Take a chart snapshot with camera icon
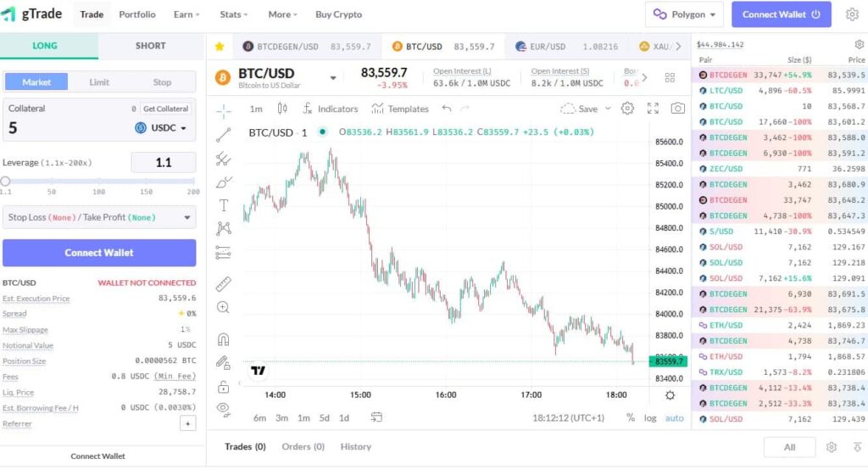This screenshot has width=868, height=470. click(677, 109)
